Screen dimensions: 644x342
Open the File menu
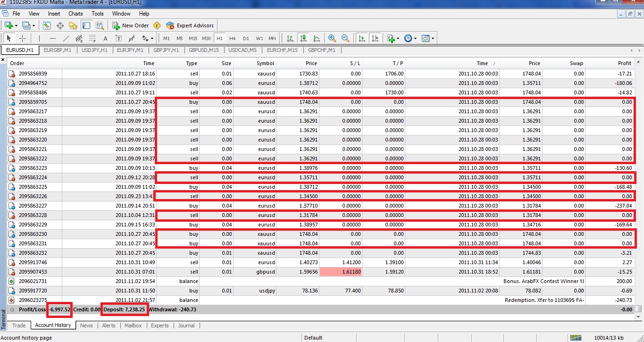pos(16,14)
